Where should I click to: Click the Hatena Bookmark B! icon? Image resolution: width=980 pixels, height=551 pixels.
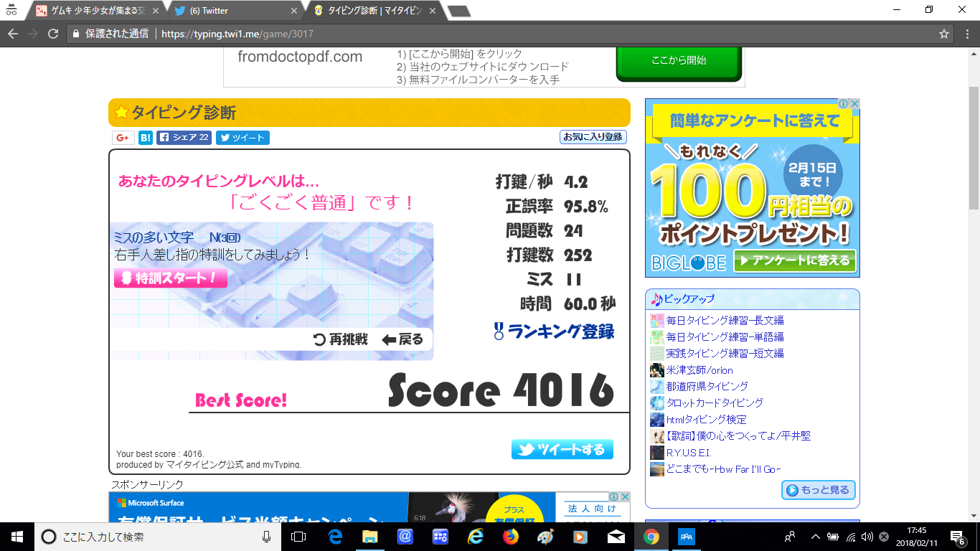pos(146,138)
